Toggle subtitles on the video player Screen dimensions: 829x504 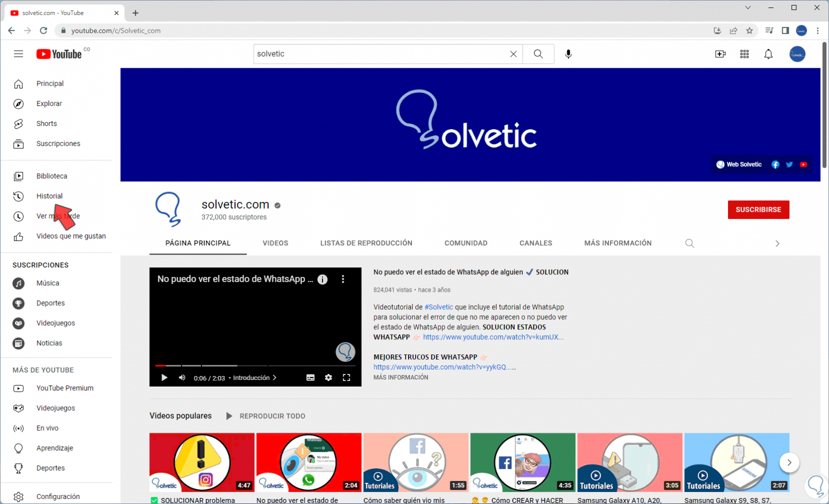click(310, 377)
